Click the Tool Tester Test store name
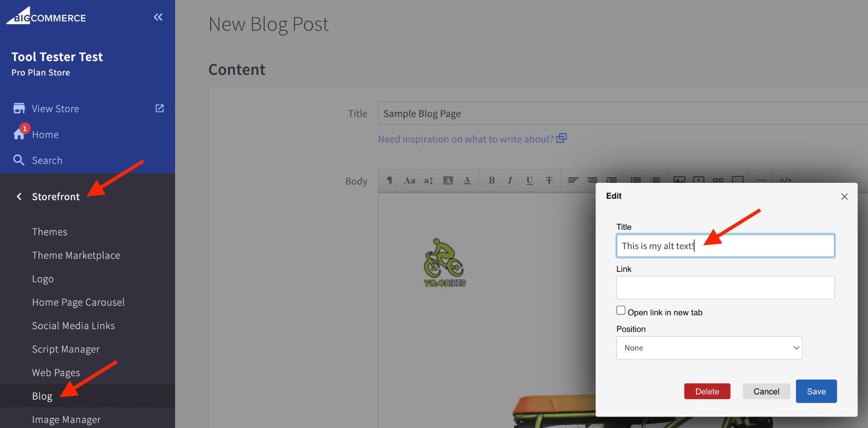 point(57,56)
